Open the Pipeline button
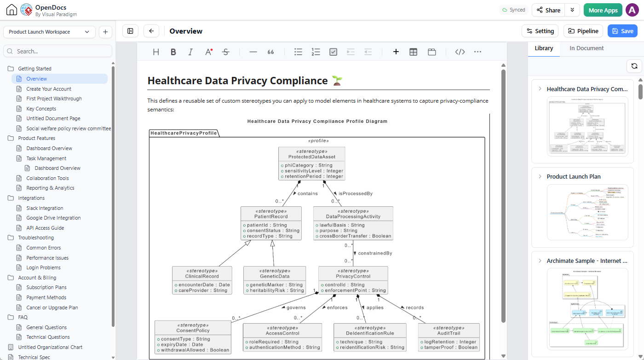This screenshot has height=360, width=644. coord(583,31)
